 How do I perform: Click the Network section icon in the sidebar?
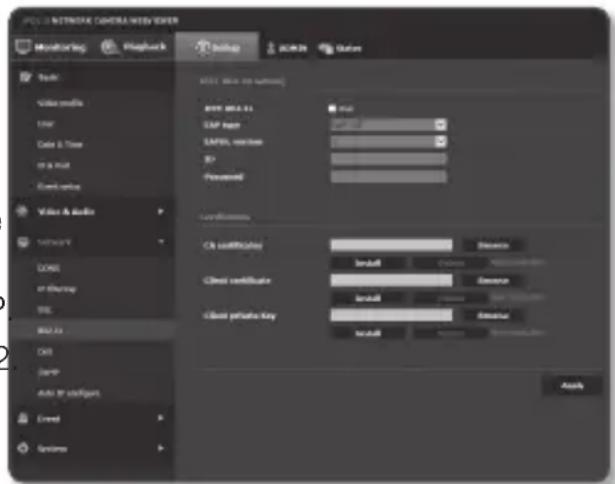[x=23, y=242]
